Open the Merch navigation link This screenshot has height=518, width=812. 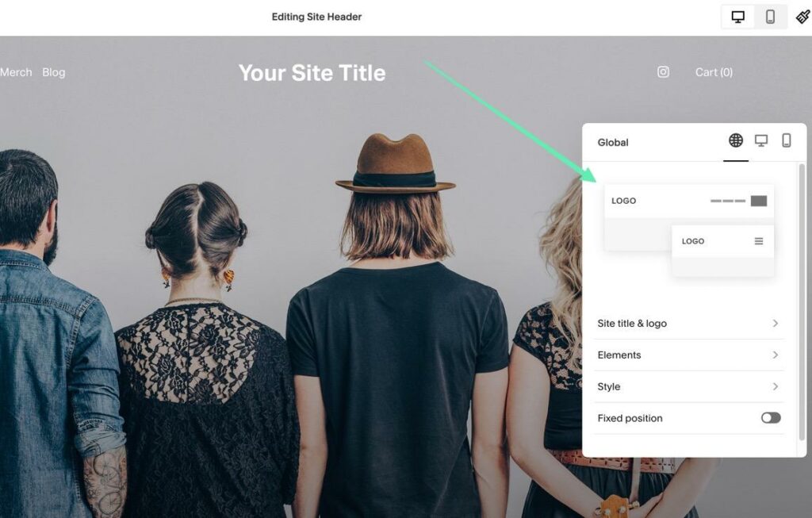pos(16,72)
